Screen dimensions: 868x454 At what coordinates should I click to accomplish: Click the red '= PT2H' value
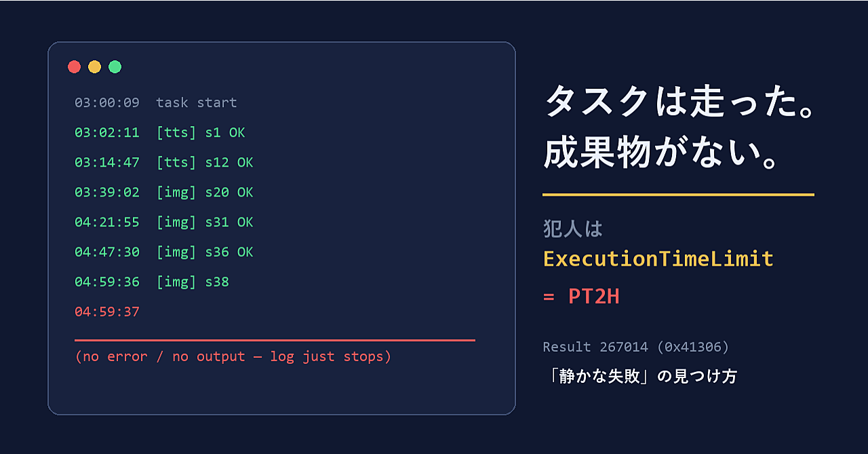(x=582, y=297)
